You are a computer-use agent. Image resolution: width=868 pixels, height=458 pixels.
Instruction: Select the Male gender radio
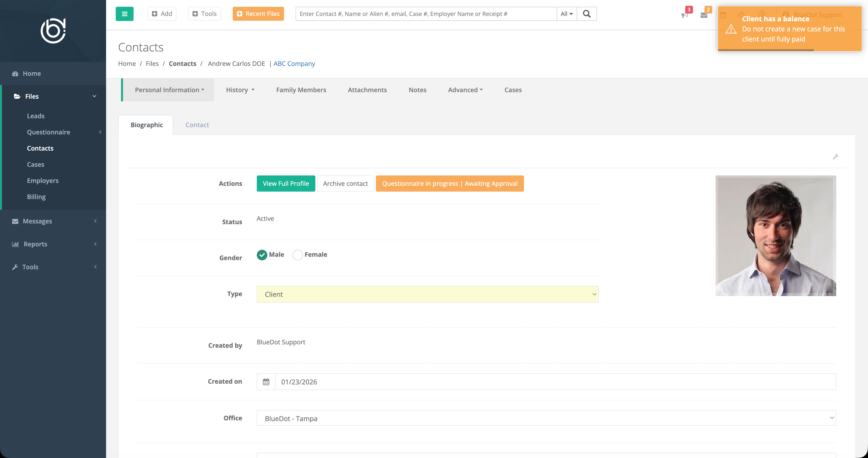point(262,255)
